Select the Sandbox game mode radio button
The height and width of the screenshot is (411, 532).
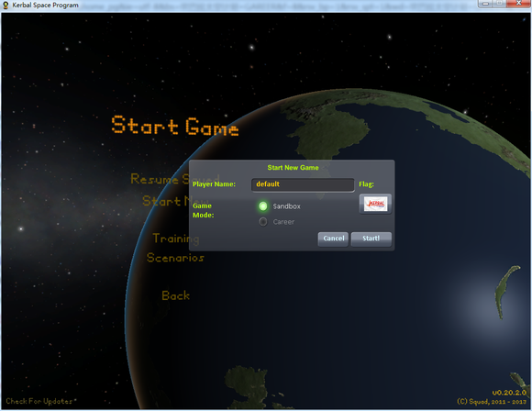[x=263, y=206]
